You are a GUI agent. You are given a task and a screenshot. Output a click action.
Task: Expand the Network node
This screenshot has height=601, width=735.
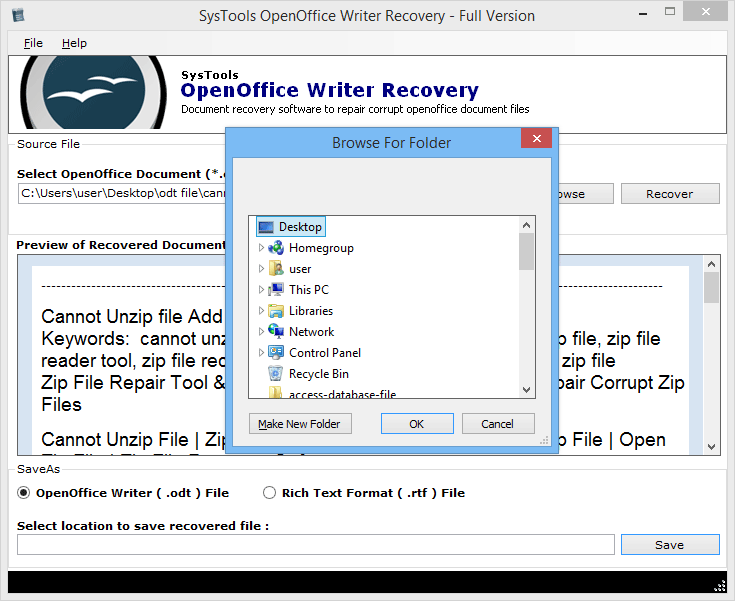261,331
